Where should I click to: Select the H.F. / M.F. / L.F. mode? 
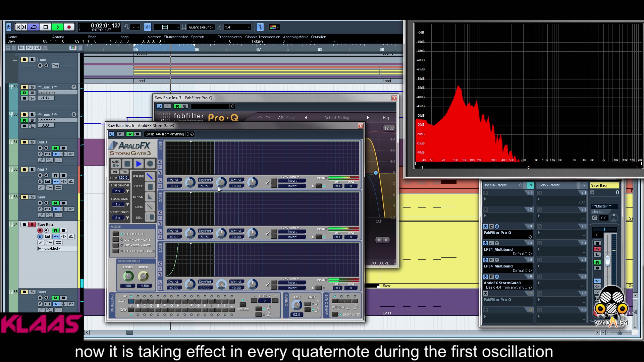(116, 234)
